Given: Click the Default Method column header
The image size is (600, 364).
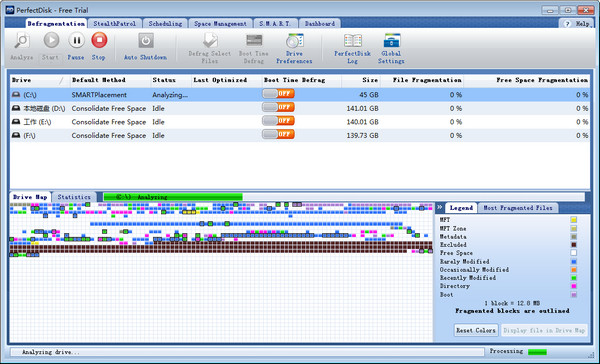Looking at the screenshot, I should (110, 80).
